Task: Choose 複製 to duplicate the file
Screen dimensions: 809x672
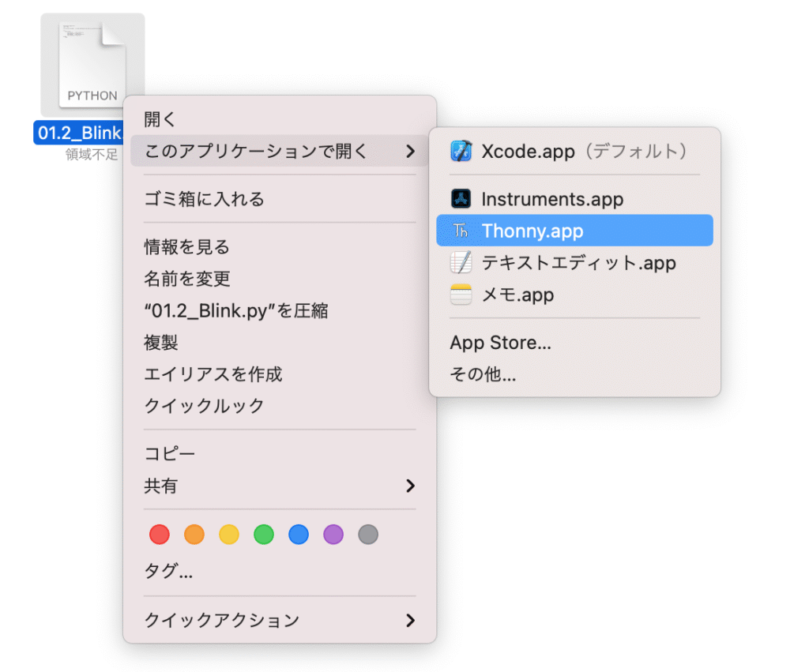Action: click(280, 343)
